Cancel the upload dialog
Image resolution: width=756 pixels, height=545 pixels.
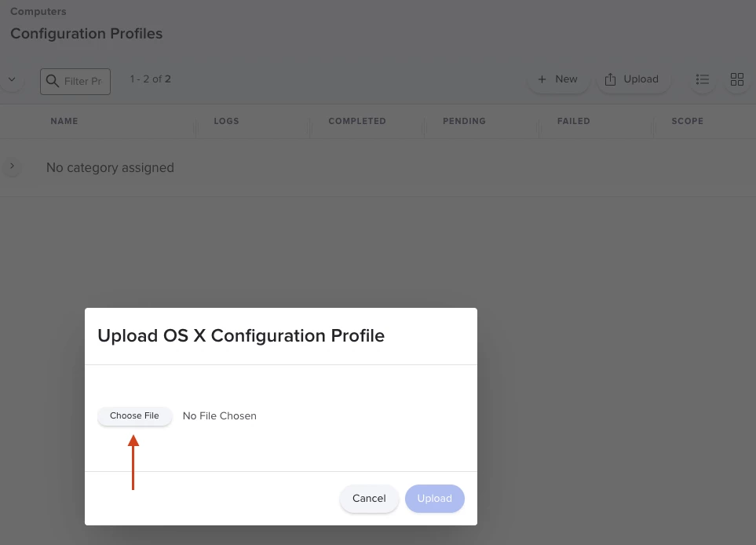coord(369,498)
